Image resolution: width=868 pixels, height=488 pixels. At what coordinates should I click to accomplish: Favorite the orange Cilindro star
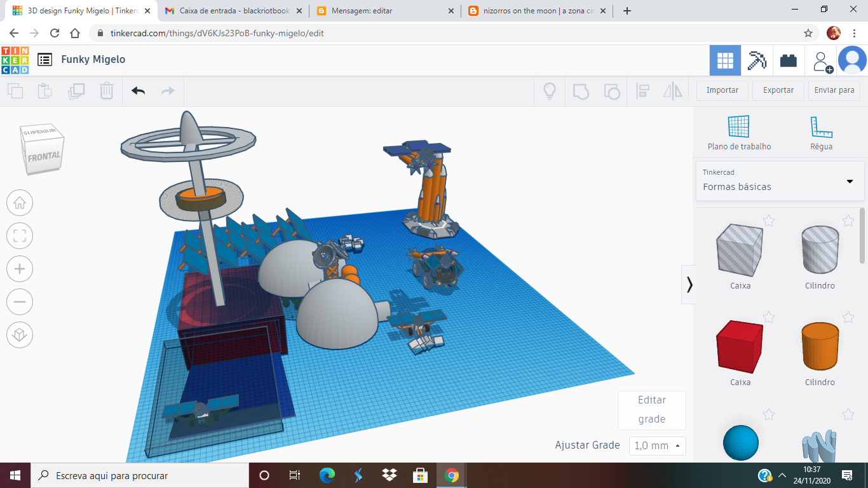pos(848,317)
